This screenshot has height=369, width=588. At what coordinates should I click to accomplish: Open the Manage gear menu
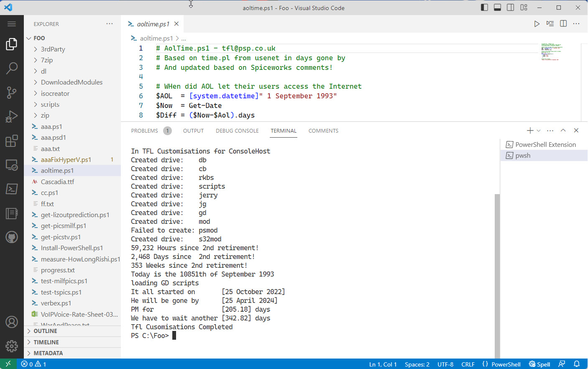point(12,346)
